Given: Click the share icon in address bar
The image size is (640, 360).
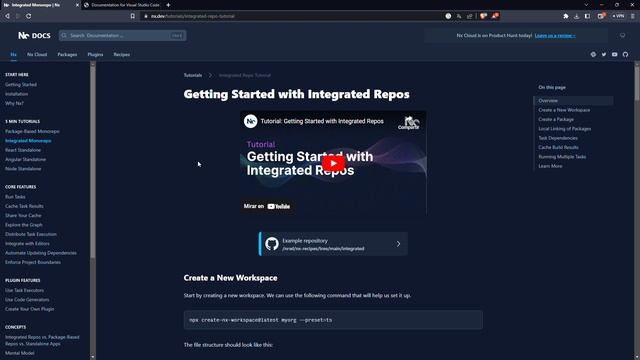Looking at the screenshot, I should point(469,16).
